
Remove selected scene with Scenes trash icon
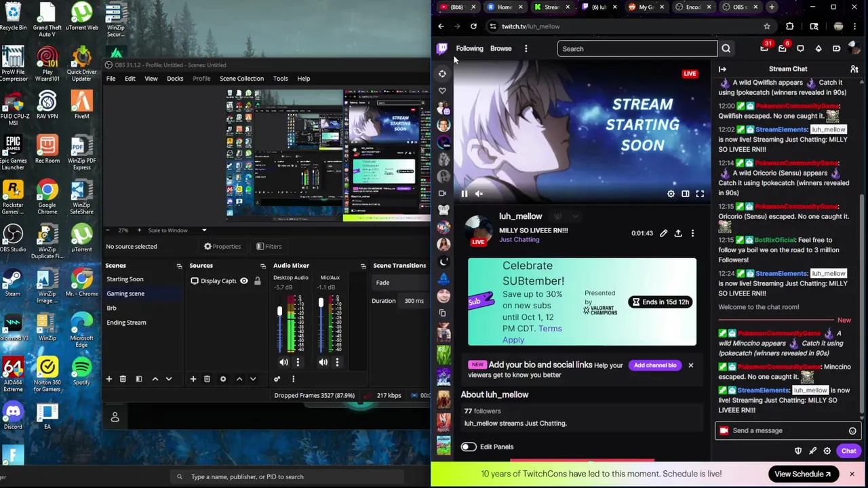point(123,379)
